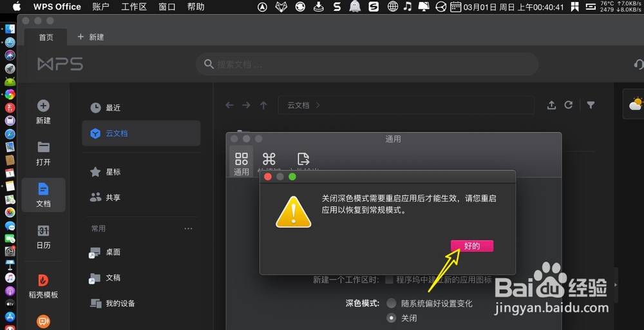This screenshot has height=330, width=644.
Task: Open the Music app in Dock
Action: 10,277
